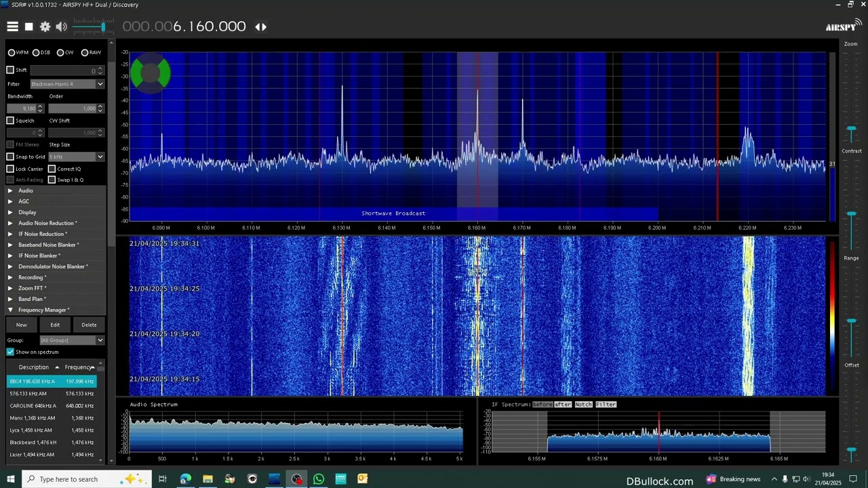
Task: Sort bookmarks by the Description column header
Action: pos(34,367)
